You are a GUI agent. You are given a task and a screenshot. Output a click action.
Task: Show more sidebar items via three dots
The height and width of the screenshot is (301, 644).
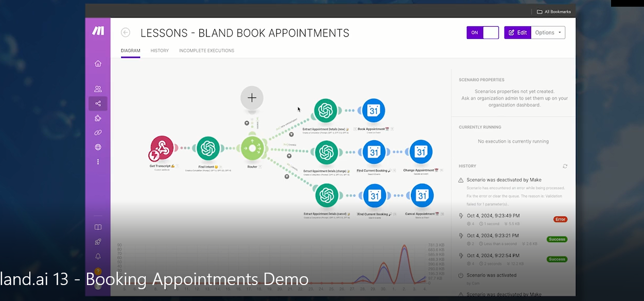[98, 162]
